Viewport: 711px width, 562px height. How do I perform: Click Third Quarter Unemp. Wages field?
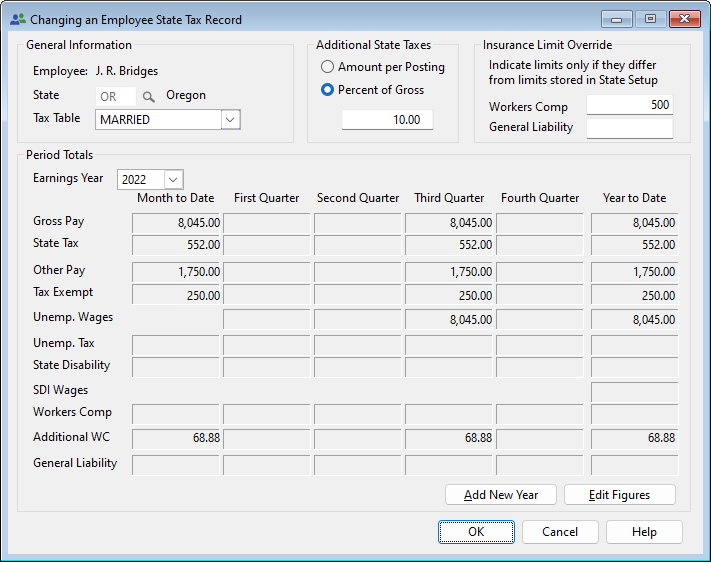tap(449, 320)
